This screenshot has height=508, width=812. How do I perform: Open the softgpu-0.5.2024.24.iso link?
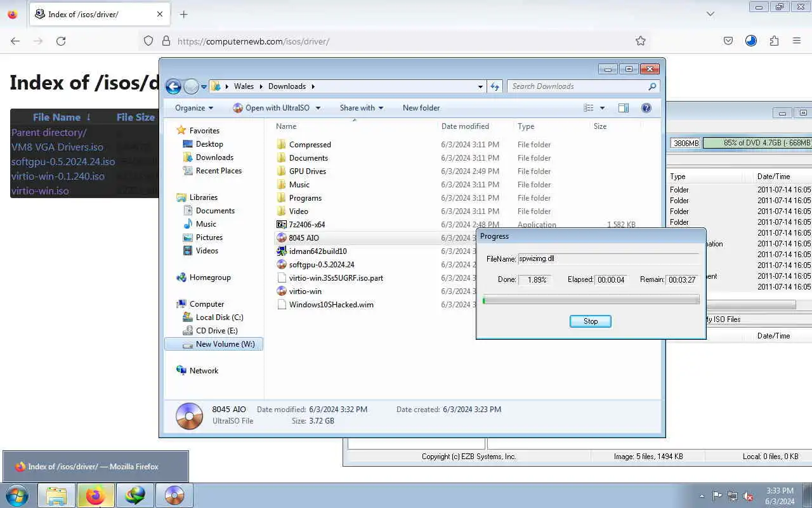tap(63, 162)
